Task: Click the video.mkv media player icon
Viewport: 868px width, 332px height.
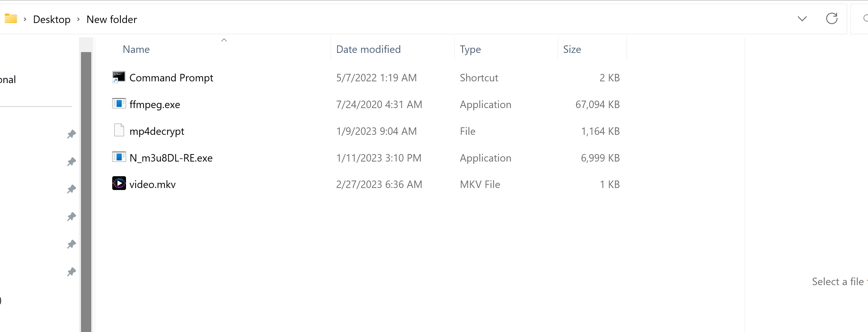Action: point(119,184)
